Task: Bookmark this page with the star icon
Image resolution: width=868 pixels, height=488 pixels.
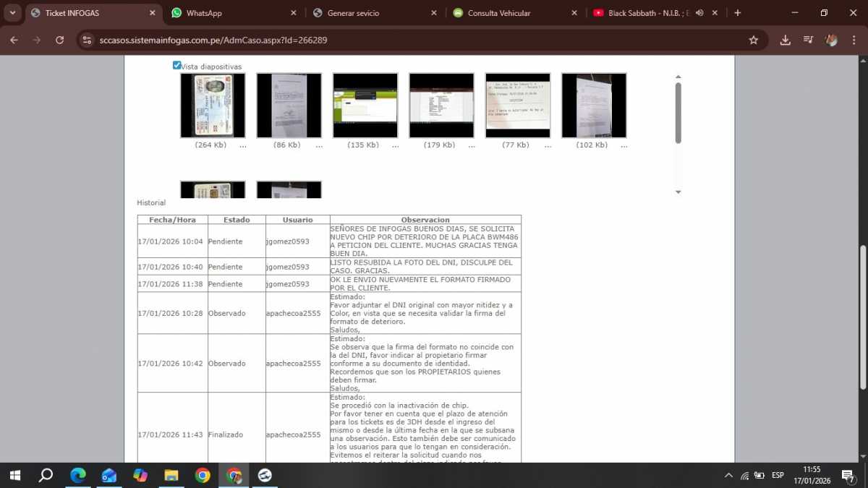Action: coord(753,40)
